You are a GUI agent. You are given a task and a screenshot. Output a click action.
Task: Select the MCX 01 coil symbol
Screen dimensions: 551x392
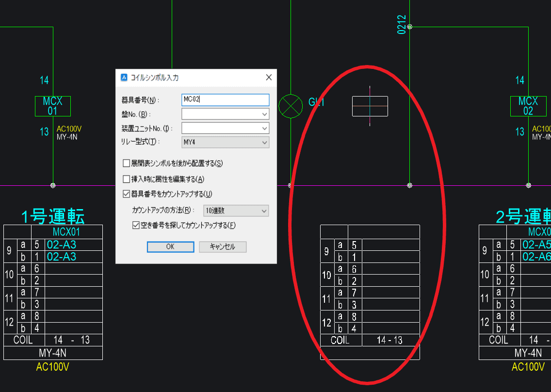pos(53,106)
